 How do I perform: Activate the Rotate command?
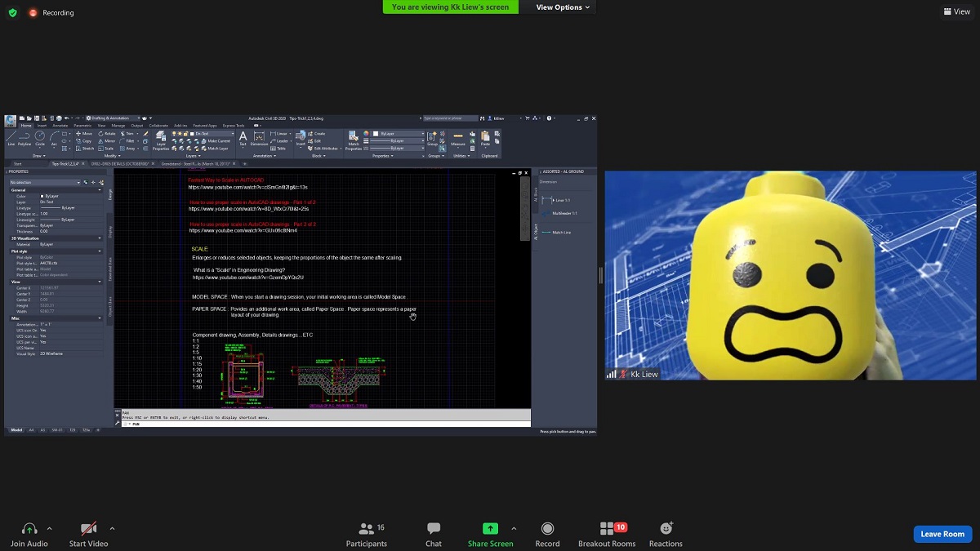[107, 133]
